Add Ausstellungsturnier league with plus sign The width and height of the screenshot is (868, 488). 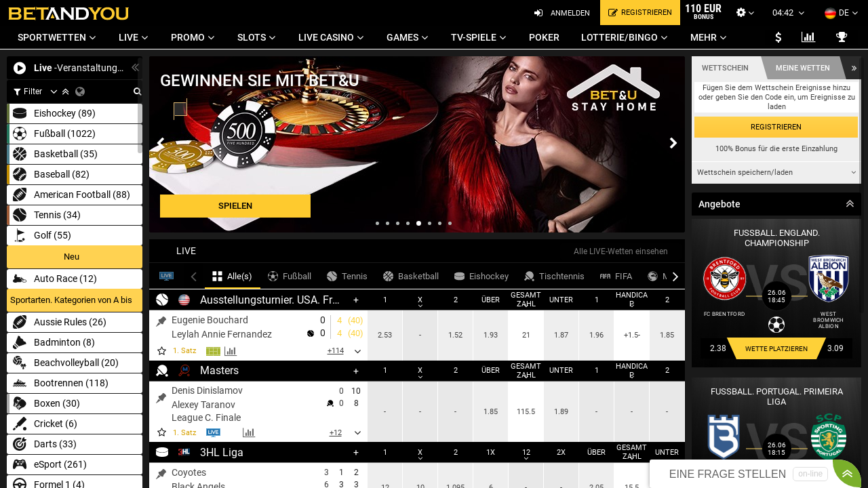356,300
